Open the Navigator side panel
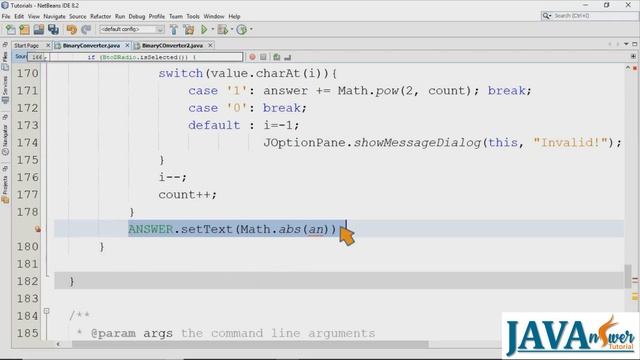This screenshot has width=640, height=360. (x=5, y=139)
